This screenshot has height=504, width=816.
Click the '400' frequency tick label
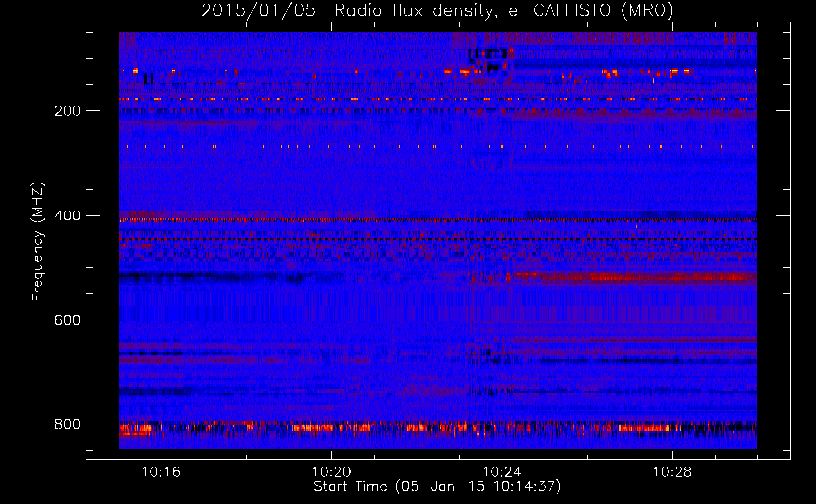click(68, 216)
